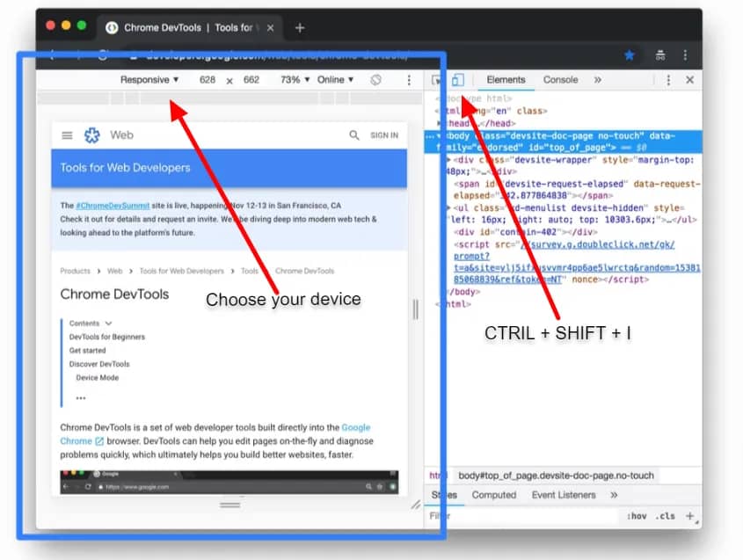Click the yellow macOS minimize button
The height and width of the screenshot is (560, 743).
point(66,25)
